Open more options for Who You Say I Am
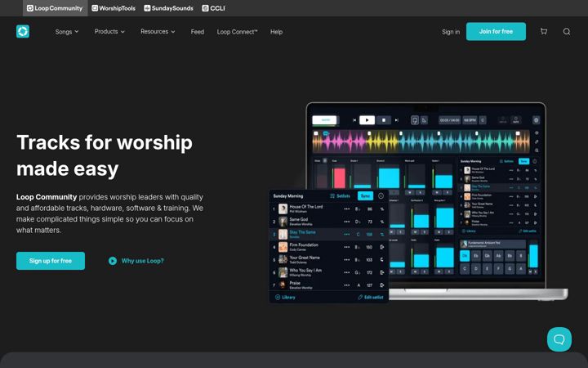 click(x=347, y=272)
